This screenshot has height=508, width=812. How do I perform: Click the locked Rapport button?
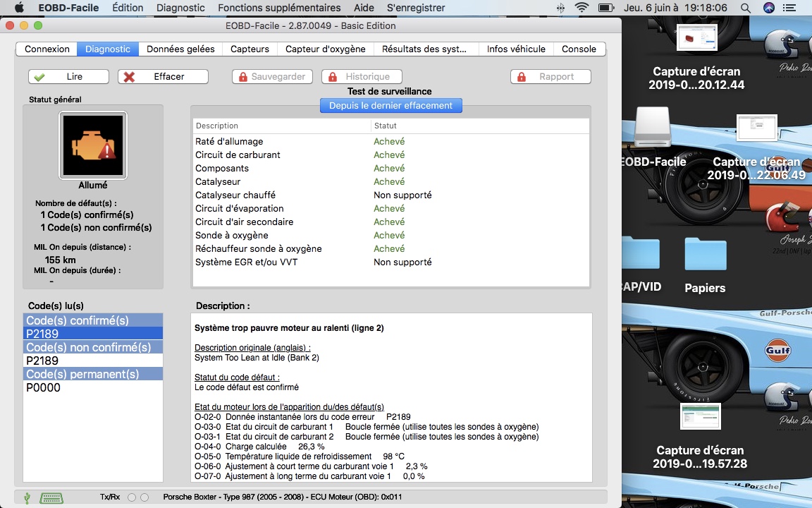550,76
